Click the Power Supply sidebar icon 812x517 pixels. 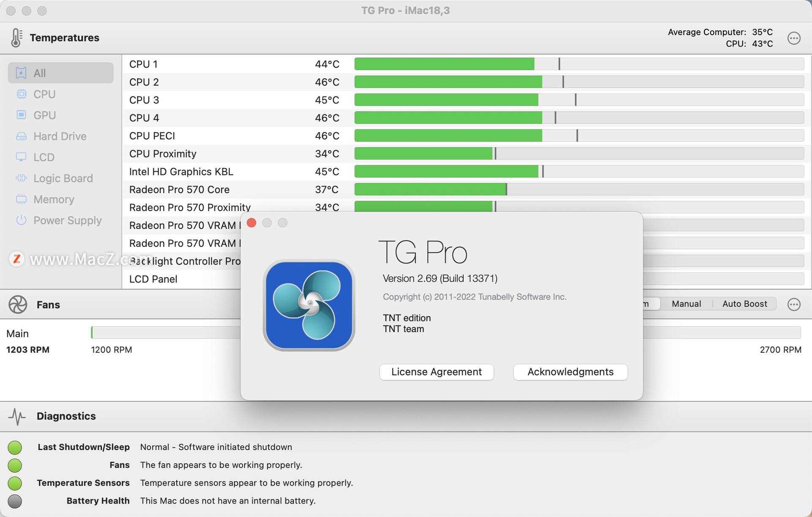point(21,220)
